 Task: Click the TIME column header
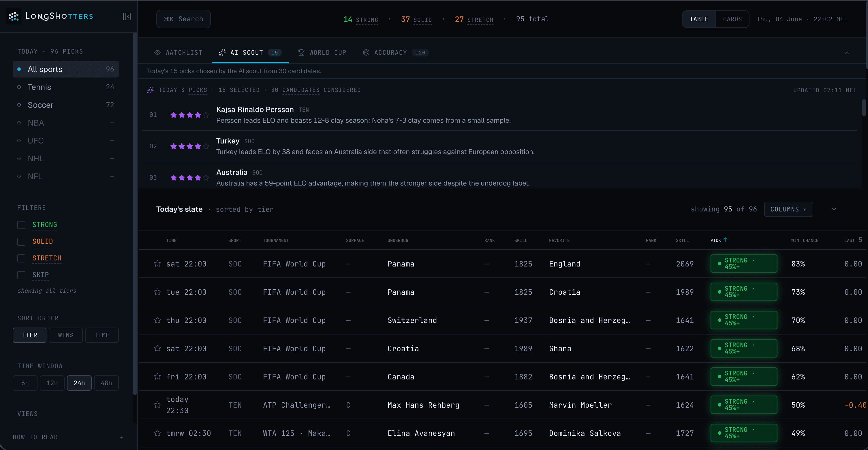tap(171, 240)
